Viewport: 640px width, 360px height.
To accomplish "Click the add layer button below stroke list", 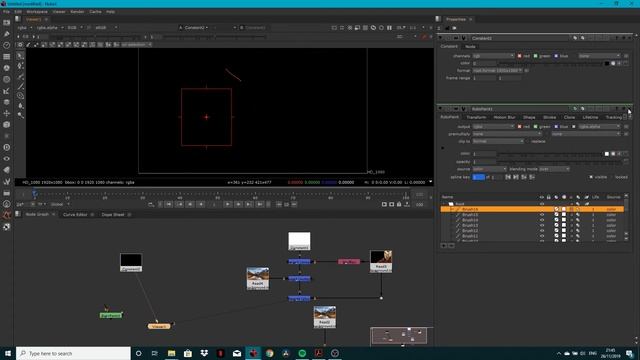I will tap(444, 245).
